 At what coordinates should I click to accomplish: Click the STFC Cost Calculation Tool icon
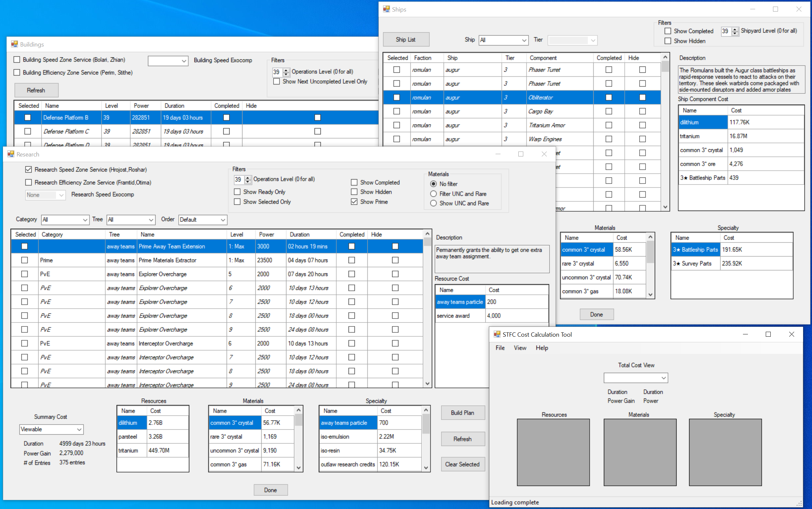497,334
